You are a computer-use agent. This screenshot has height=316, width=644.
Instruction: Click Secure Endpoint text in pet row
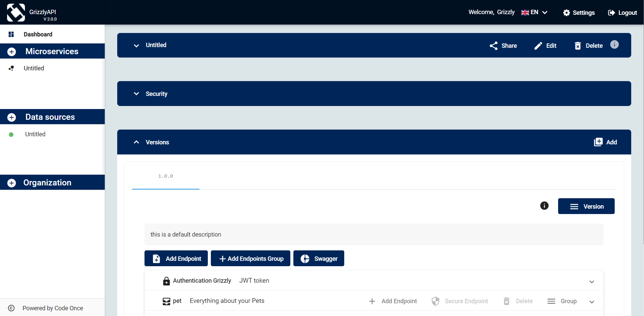point(466,301)
